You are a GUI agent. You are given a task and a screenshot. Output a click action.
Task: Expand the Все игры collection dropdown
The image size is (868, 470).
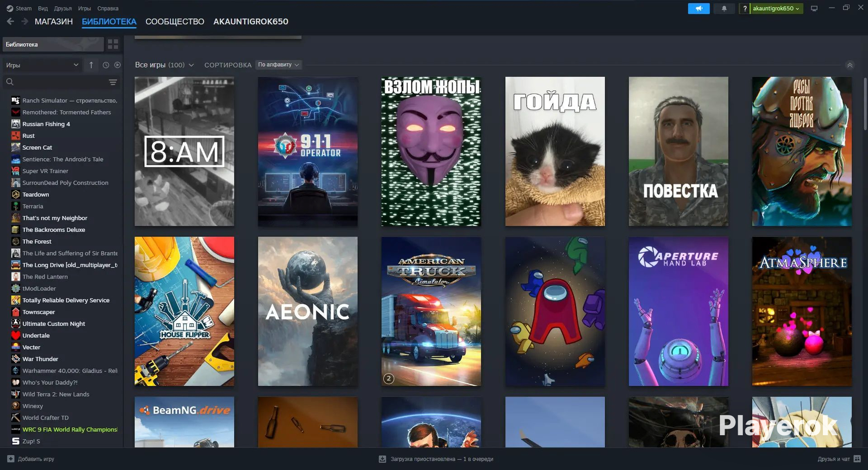165,65
